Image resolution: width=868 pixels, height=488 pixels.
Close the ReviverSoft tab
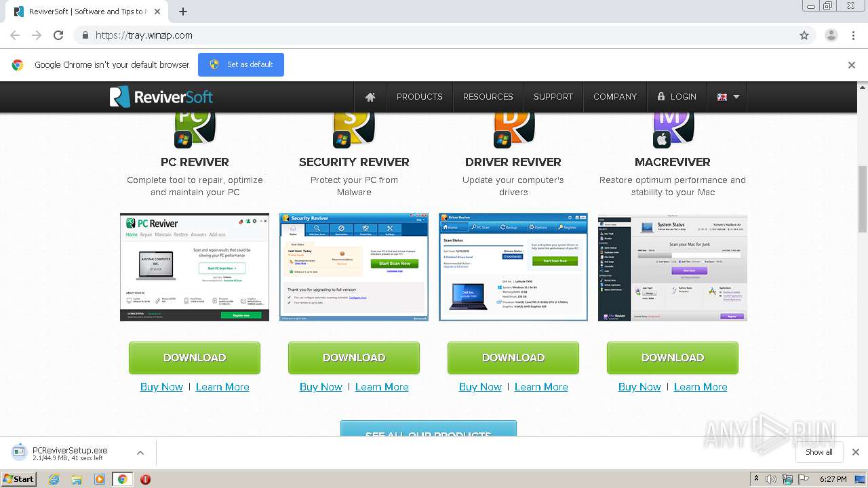(x=159, y=12)
